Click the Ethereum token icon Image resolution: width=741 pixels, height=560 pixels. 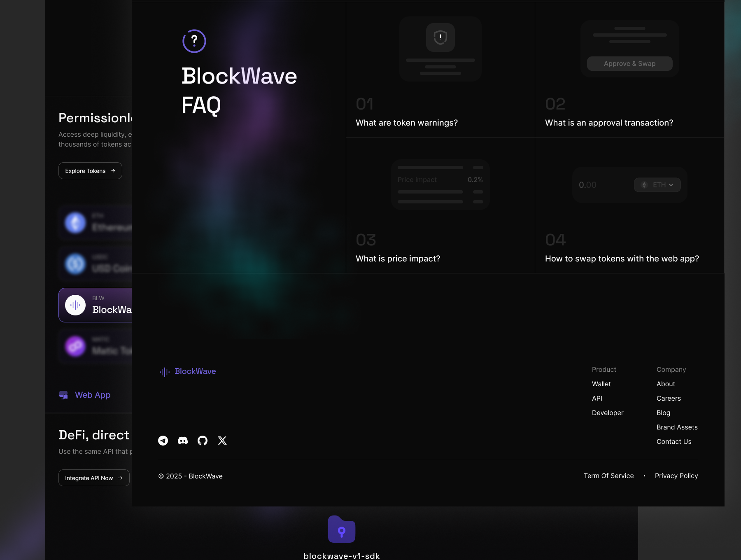tap(75, 223)
